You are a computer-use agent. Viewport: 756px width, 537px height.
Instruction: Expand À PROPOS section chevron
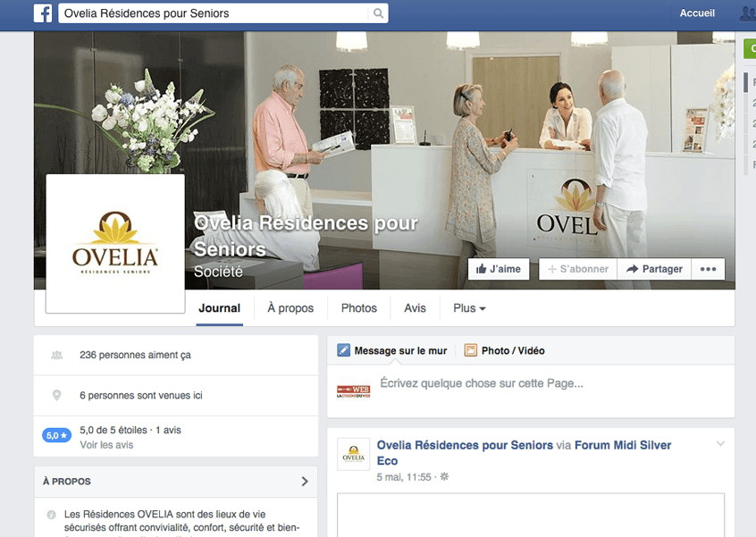pyautogui.click(x=304, y=481)
